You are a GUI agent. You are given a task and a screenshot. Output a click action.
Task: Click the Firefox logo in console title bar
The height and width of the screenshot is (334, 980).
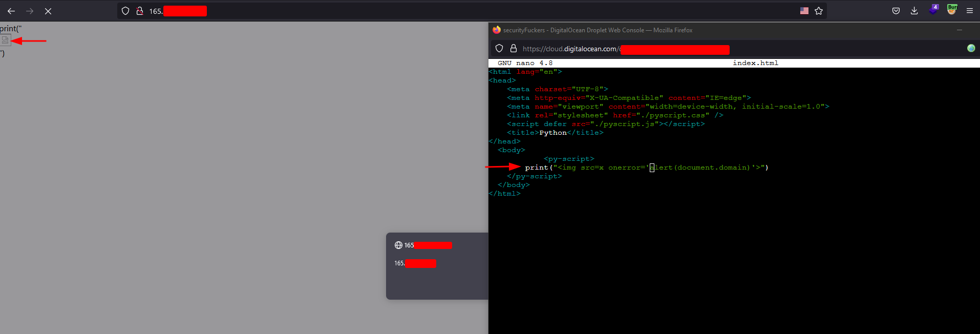coord(496,30)
